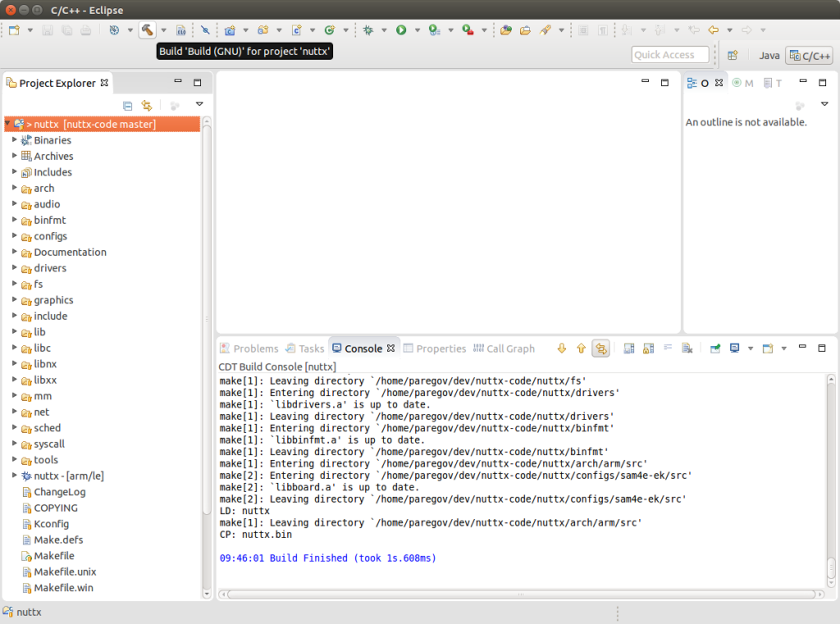Click the Build All binary icon
Screen dimensions: 840x624
(x=181, y=30)
